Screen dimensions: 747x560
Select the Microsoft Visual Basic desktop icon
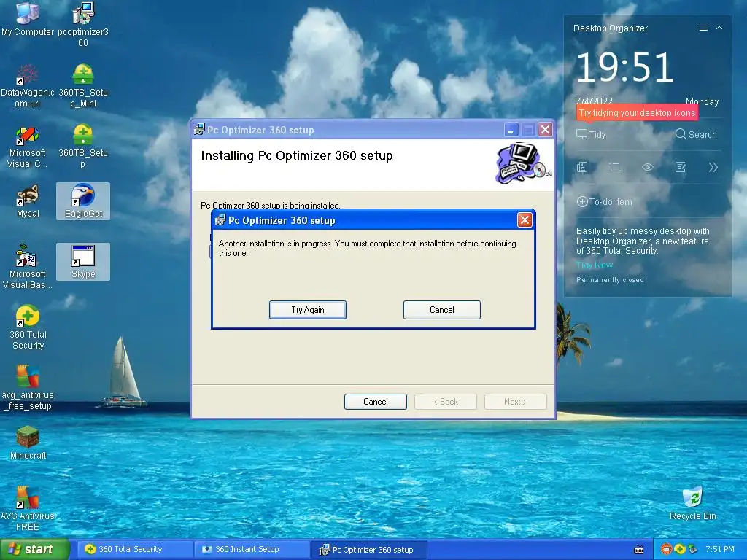[x=27, y=267]
